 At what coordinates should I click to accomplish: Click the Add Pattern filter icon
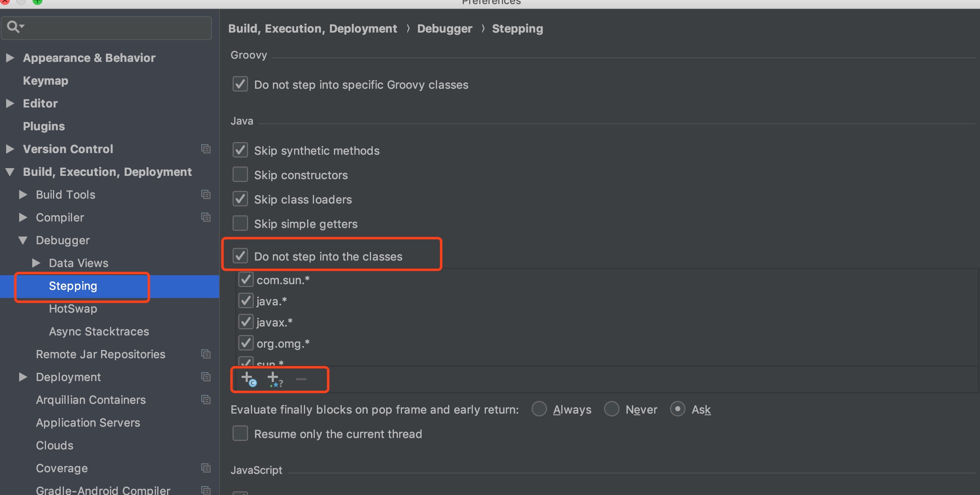tap(275, 379)
